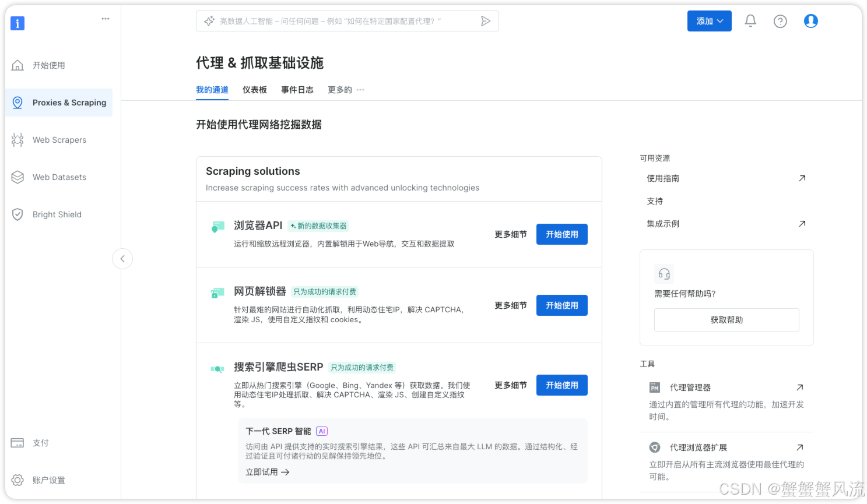867x504 pixels.
Task: Send the AI query with arrow icon
Action: pyautogui.click(x=485, y=21)
